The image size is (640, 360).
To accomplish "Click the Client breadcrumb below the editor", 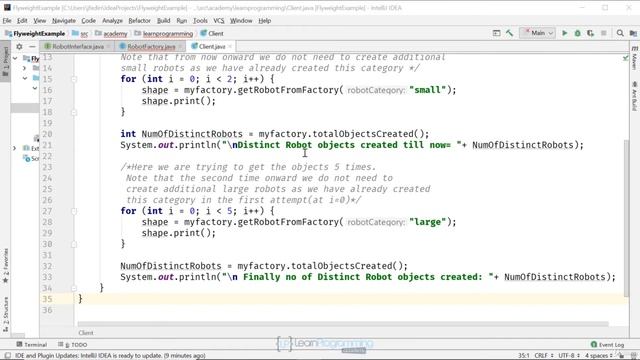I will [86, 333].
